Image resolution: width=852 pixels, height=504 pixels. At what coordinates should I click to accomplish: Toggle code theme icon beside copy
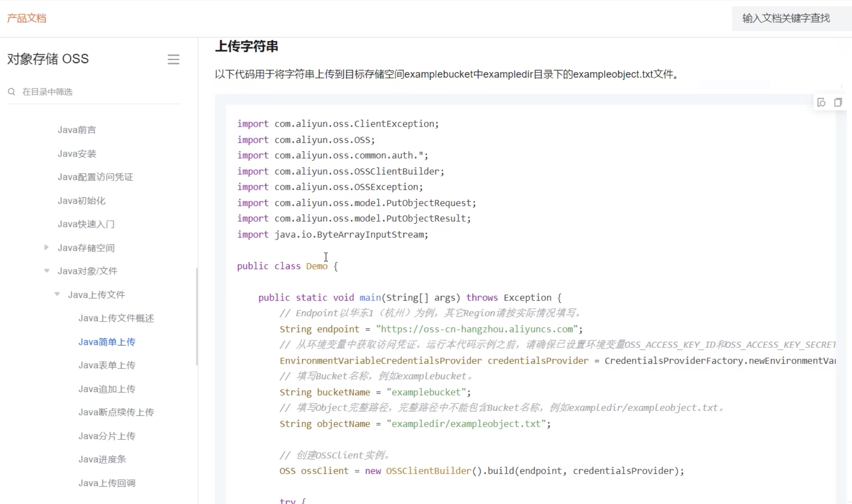point(821,102)
